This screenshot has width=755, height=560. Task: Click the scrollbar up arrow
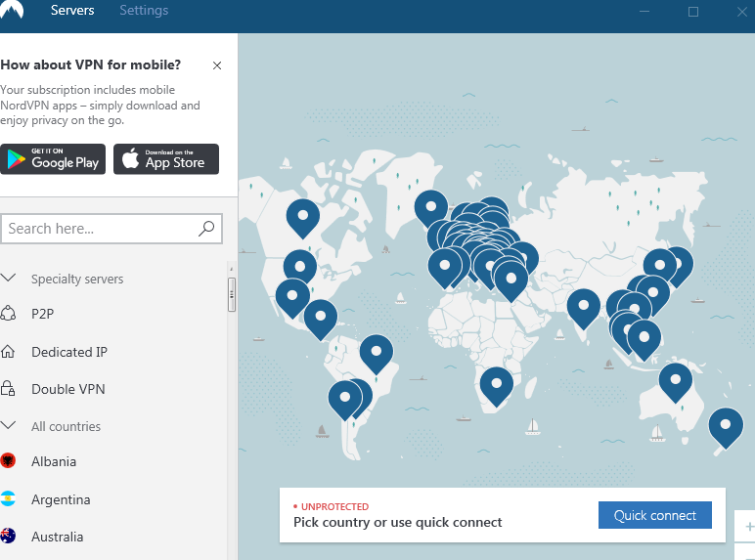point(232,269)
